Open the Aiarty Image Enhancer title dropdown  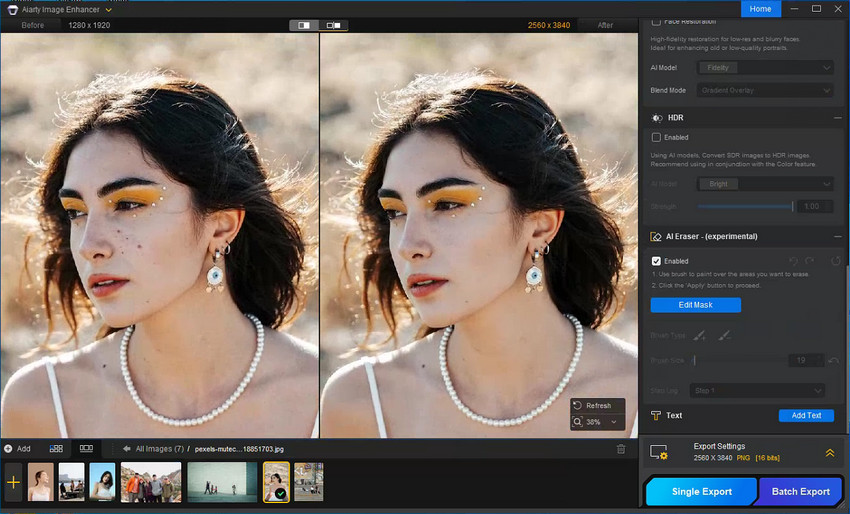pyautogui.click(x=108, y=10)
